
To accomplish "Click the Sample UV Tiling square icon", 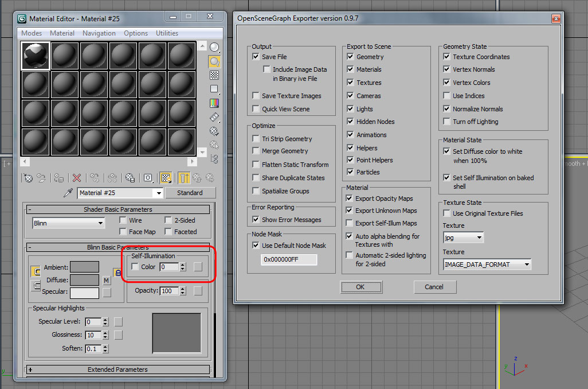I will [214, 89].
